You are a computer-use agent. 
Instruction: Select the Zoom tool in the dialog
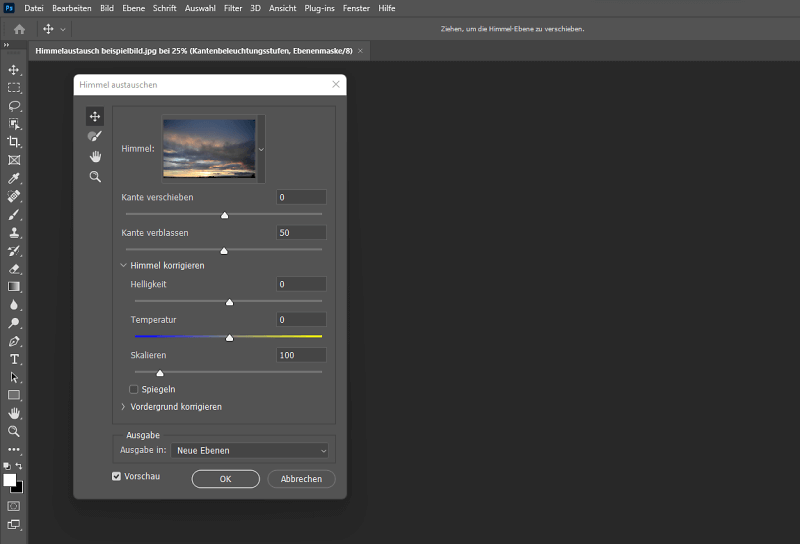95,176
